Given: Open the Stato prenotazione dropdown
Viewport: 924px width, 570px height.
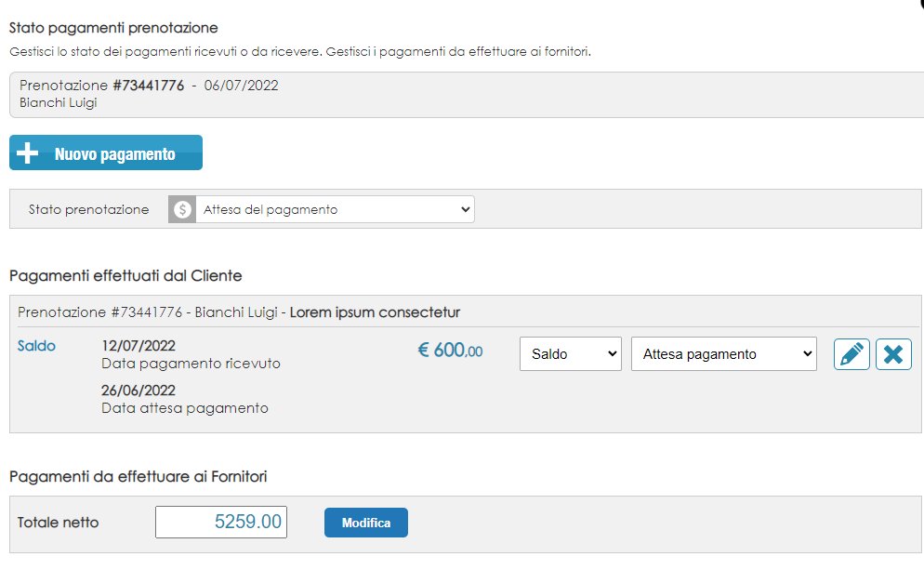Looking at the screenshot, I should click(x=335, y=209).
